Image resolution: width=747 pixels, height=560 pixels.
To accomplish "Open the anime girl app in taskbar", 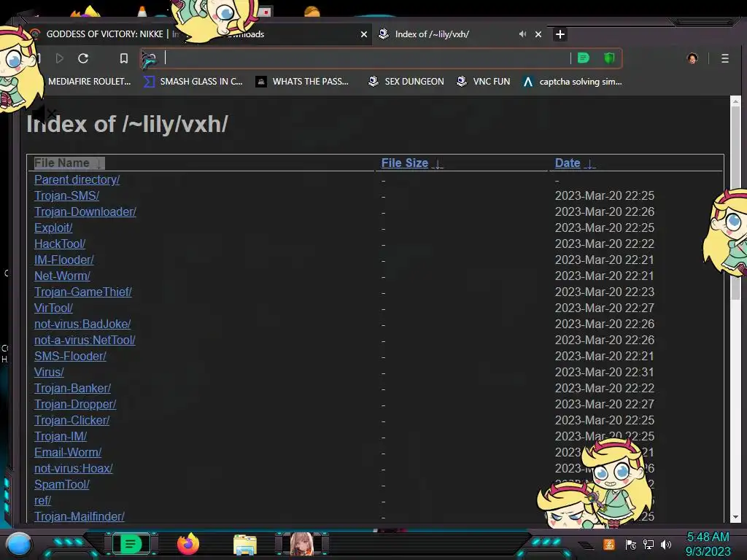I will click(x=301, y=544).
